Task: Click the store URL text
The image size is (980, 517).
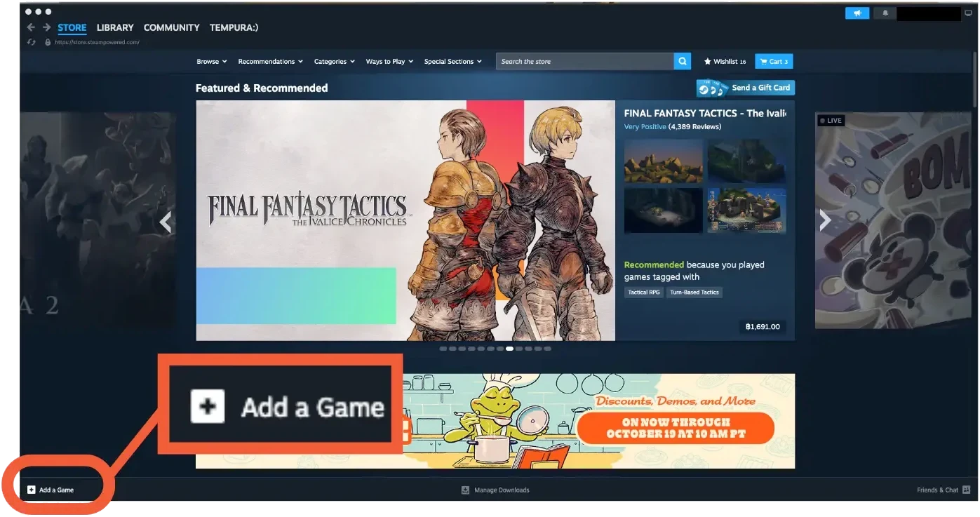Action: (97, 42)
